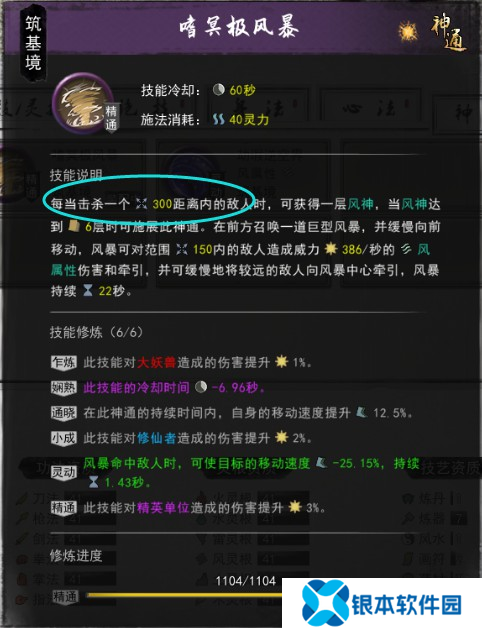Open the 神通 category label
This screenshot has height=628, width=482.
click(449, 33)
